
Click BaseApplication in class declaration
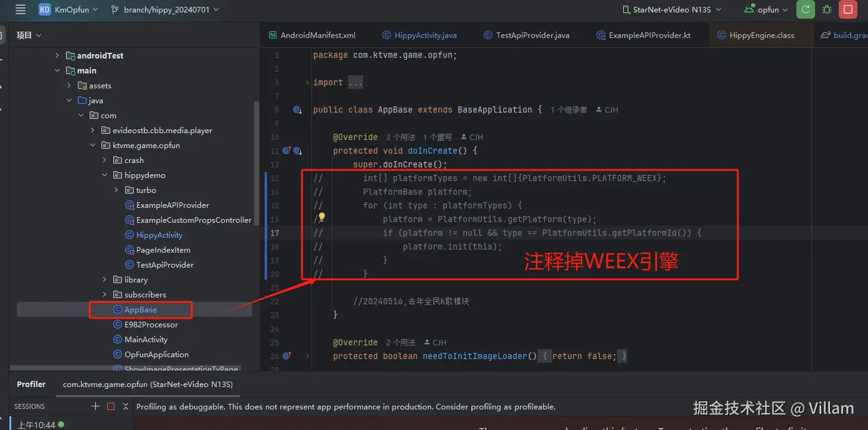tap(495, 110)
